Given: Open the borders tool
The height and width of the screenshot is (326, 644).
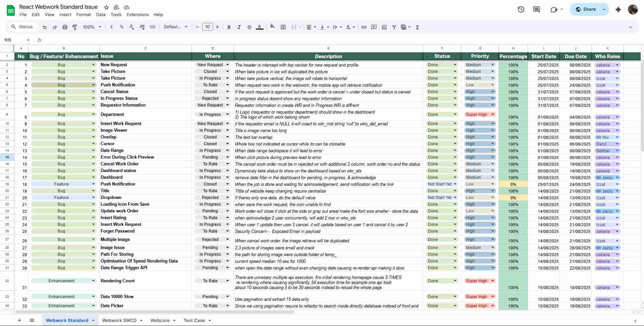Looking at the screenshot, I should pyautogui.click(x=283, y=27).
